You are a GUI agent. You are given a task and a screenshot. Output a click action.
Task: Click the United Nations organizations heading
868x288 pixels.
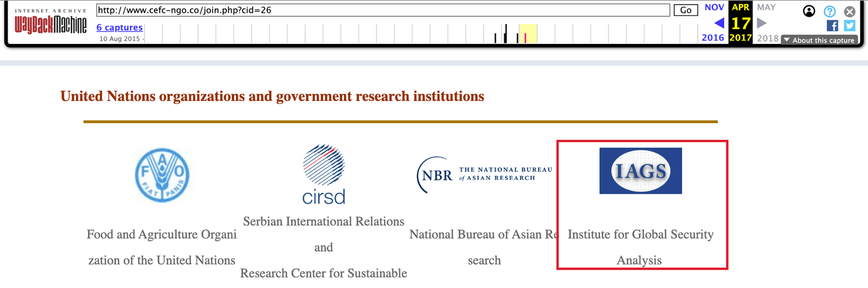[272, 96]
